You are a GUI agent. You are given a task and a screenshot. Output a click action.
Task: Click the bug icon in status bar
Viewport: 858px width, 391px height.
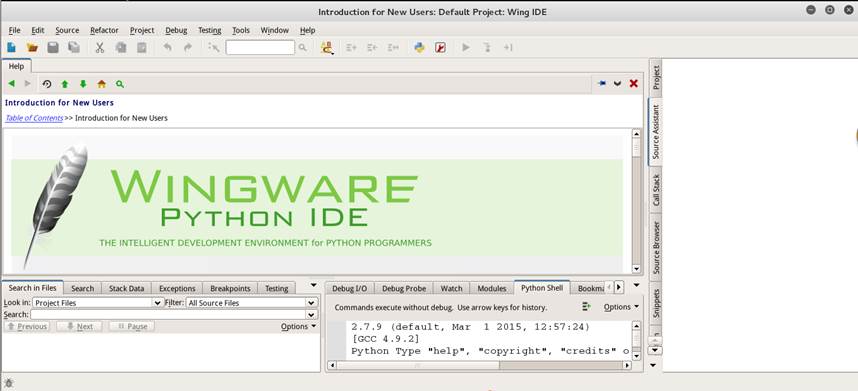9,383
